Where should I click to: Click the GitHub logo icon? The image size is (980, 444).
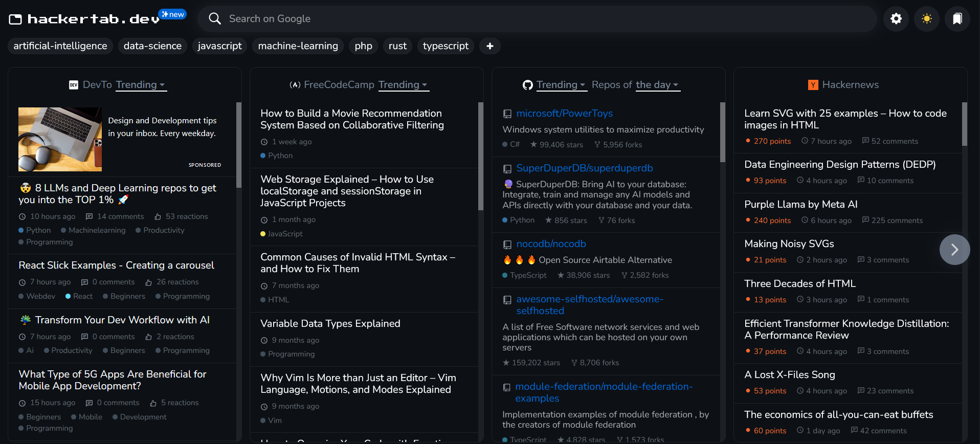[x=528, y=85]
